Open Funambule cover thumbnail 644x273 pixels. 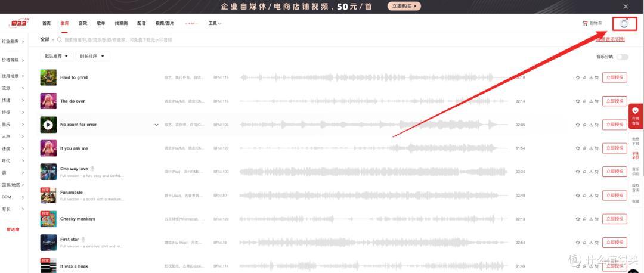point(48,196)
